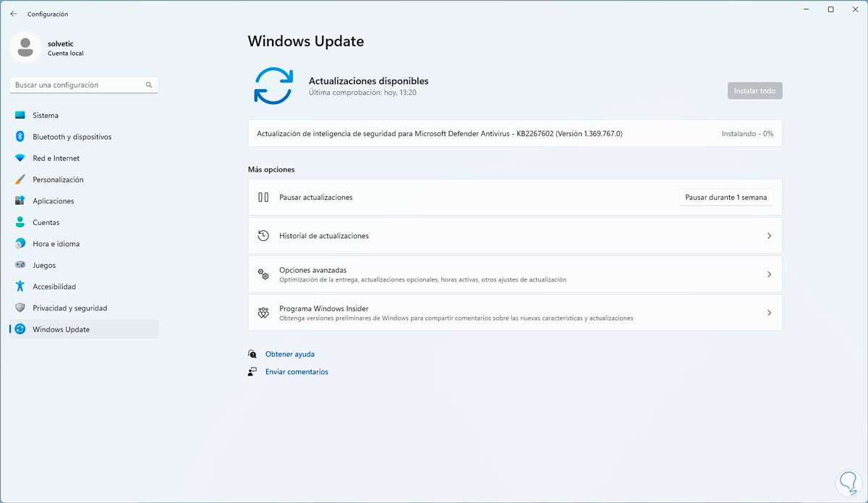
Task: Expand the Programa Windows Insider chevron
Action: coord(769,313)
